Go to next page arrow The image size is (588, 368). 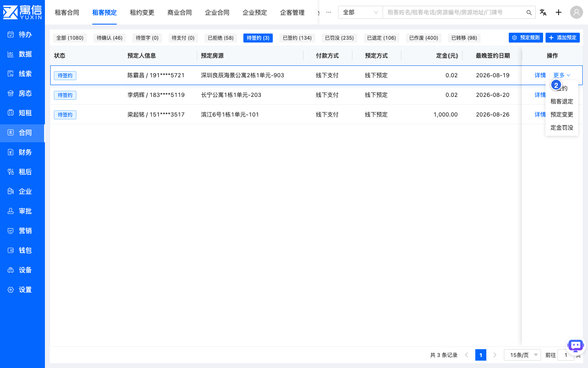pos(495,355)
